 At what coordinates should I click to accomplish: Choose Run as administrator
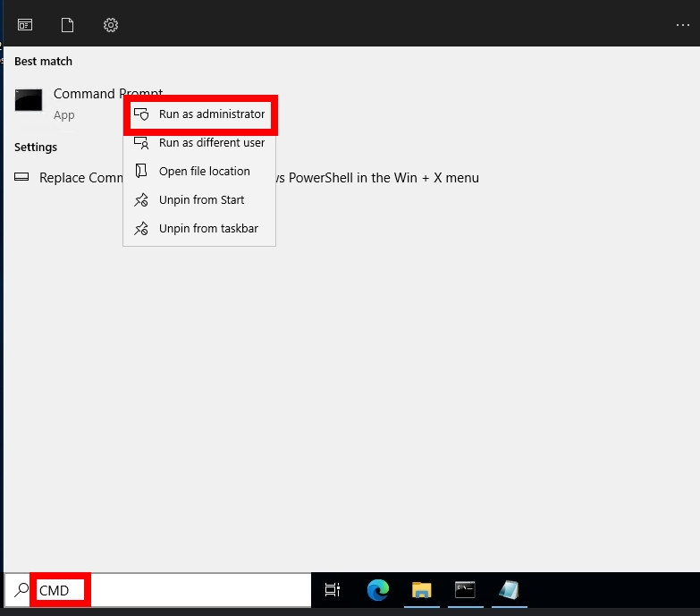[199, 114]
